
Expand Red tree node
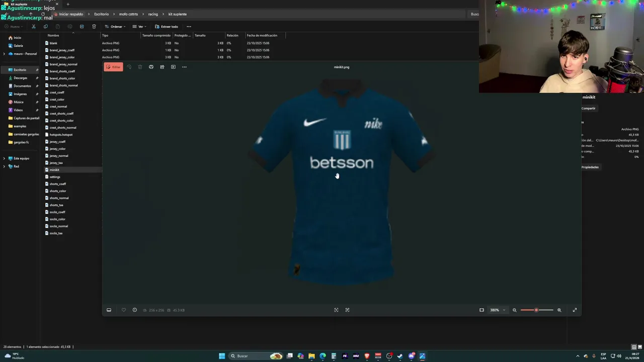tap(4, 166)
